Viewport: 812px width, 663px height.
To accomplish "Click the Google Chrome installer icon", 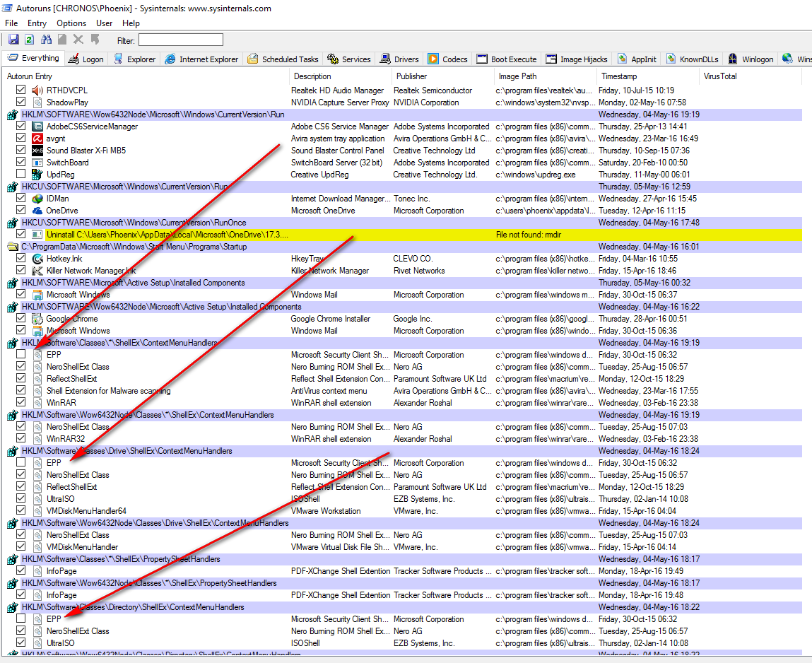I will pos(37,319).
